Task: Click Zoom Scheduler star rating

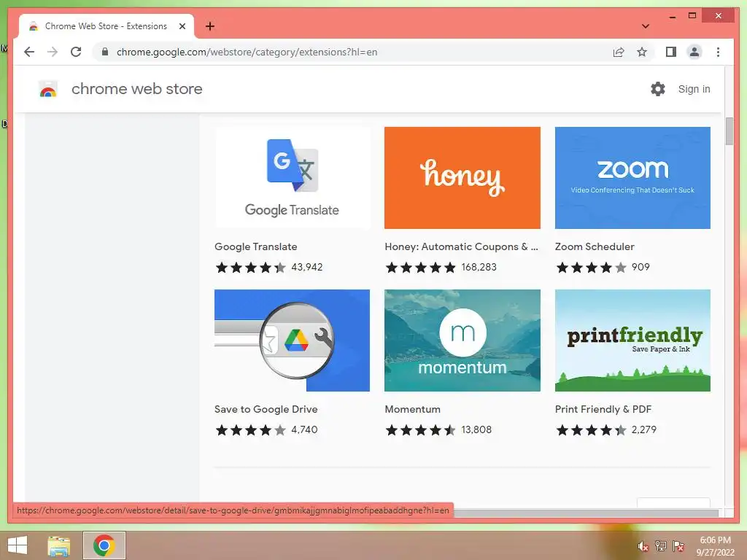Action: 591,267
